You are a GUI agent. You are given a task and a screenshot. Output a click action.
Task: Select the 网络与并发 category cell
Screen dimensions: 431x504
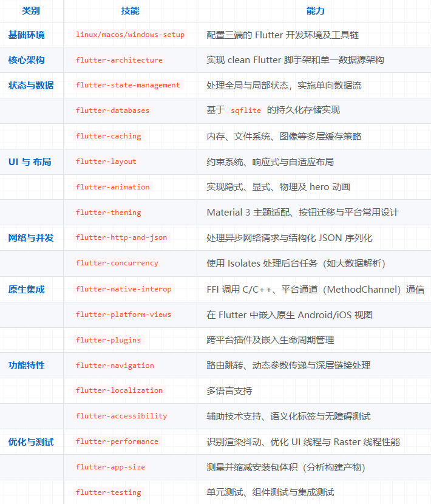point(31,238)
